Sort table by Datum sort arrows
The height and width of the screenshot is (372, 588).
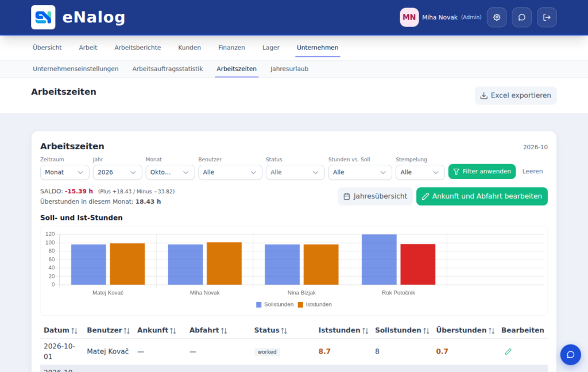pyautogui.click(x=74, y=330)
